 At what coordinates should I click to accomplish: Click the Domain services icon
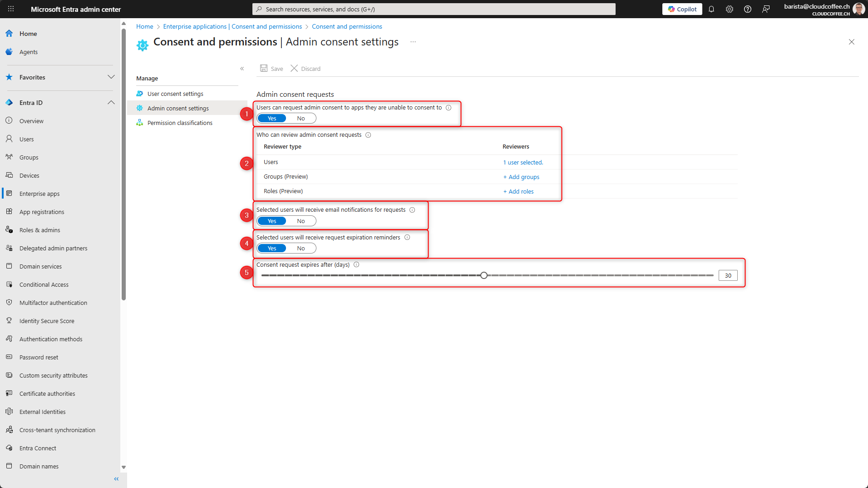coord(9,266)
